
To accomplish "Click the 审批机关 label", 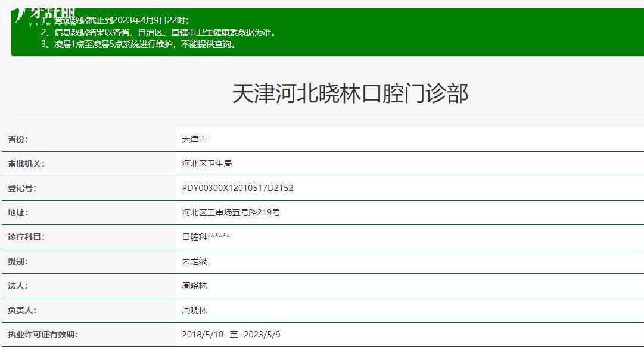I will [26, 164].
